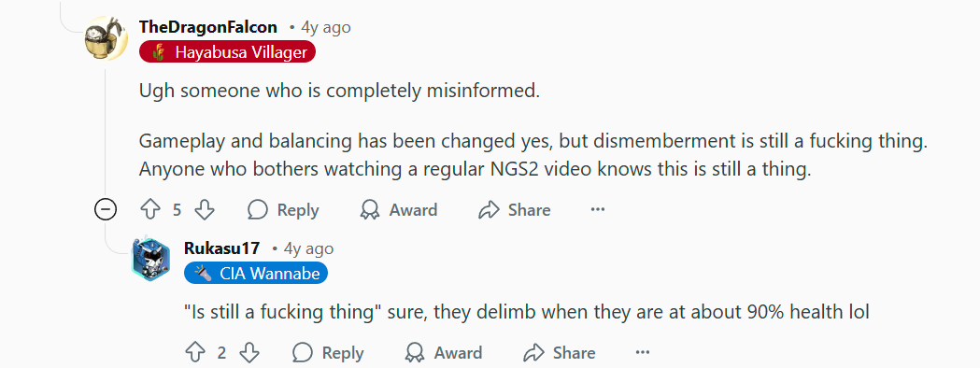Upvote Rukasu17's reply
Viewport: 980px width, 368px height.
(x=195, y=352)
